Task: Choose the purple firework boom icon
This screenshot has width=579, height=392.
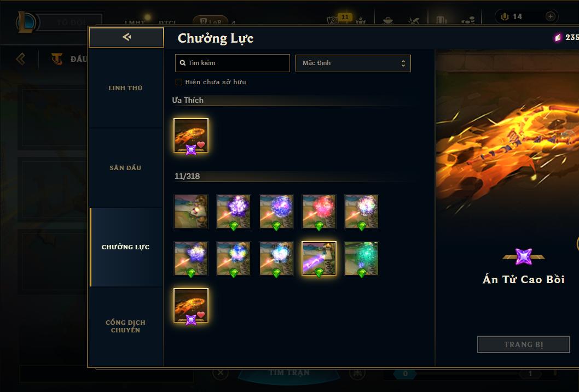Action: (234, 212)
